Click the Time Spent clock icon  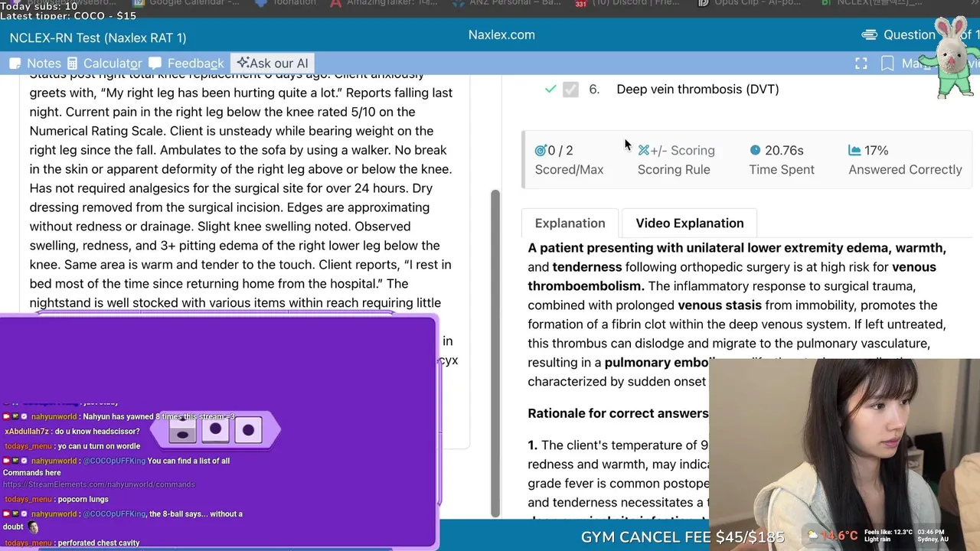pos(755,150)
